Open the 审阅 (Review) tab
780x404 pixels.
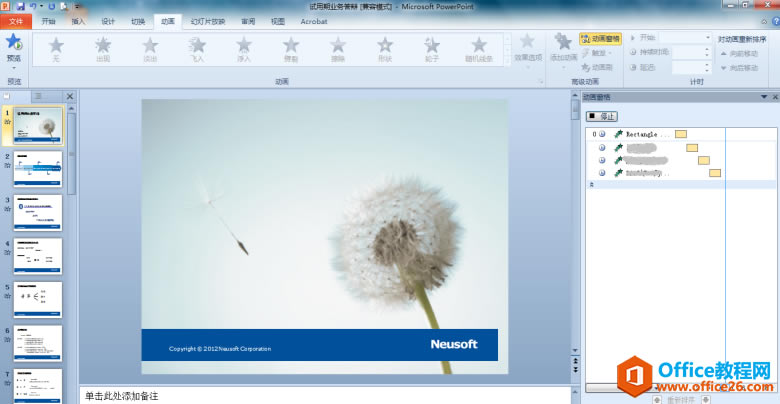248,21
